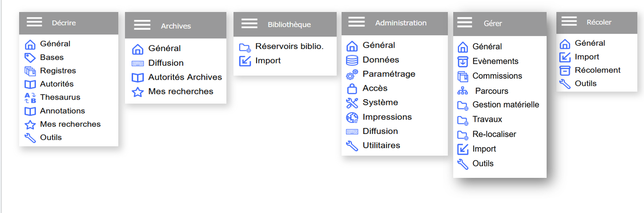Click the hierarchy icon next to Parcours
644x213 pixels.
click(x=463, y=92)
